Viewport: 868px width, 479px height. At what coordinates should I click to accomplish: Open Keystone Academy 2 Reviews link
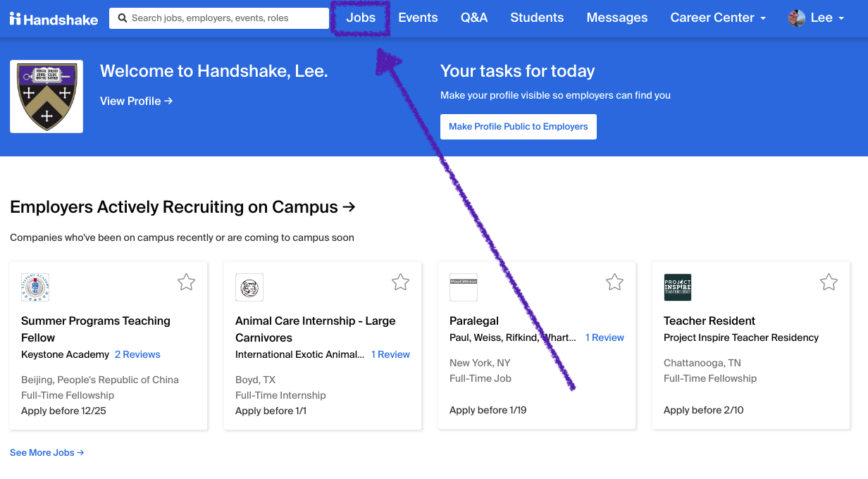(x=137, y=354)
